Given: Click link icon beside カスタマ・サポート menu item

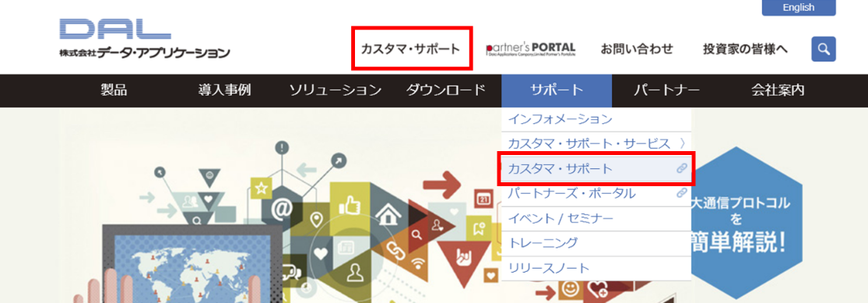Looking at the screenshot, I should [x=681, y=168].
